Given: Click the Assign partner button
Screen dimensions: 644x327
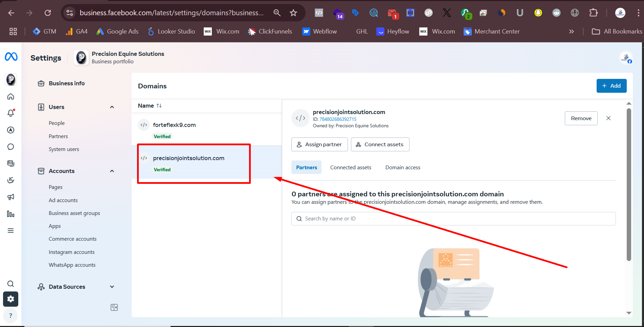Looking at the screenshot, I should tap(319, 145).
